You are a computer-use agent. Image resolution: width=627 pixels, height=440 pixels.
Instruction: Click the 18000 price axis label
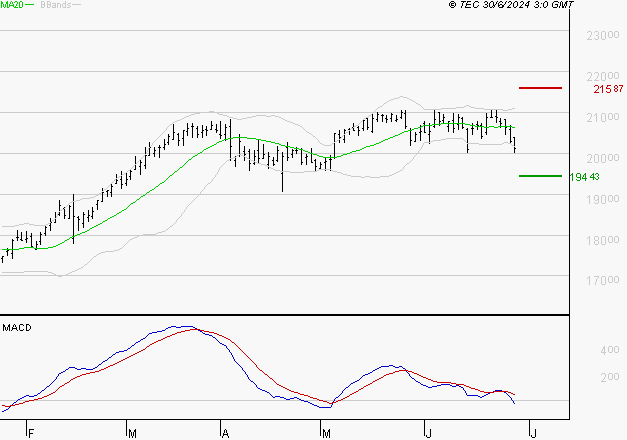click(x=603, y=240)
